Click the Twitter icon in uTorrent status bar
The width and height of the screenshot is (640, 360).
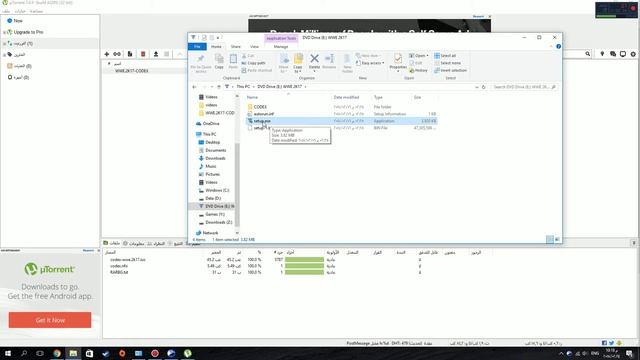point(611,343)
